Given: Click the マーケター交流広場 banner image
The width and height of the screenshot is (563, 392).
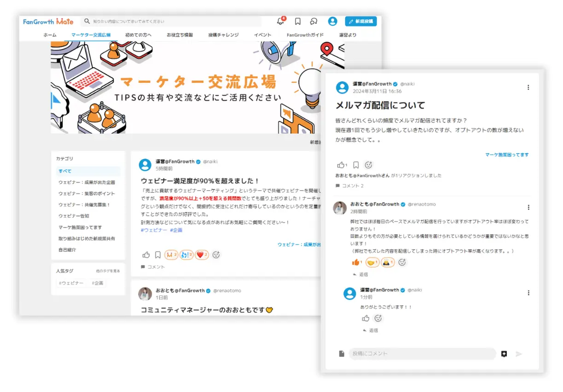Looking at the screenshot, I should 197,87.
